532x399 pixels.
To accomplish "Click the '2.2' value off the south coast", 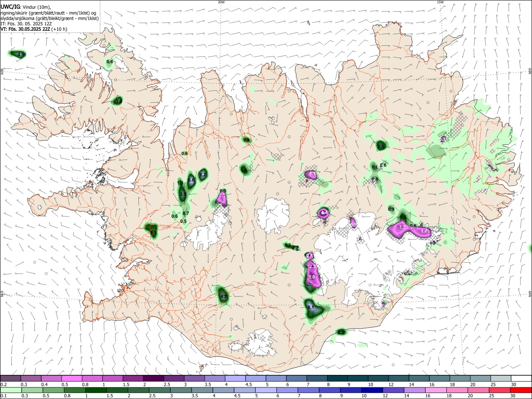I will (341, 332).
